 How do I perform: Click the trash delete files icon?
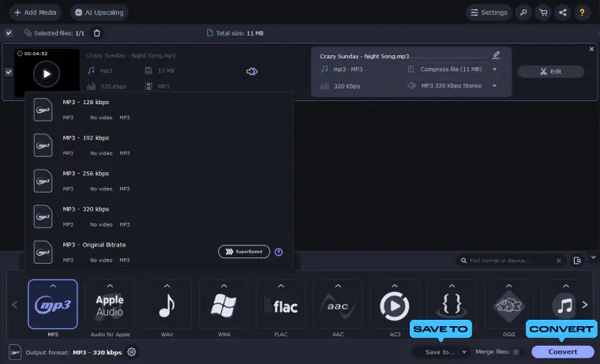[x=97, y=33]
